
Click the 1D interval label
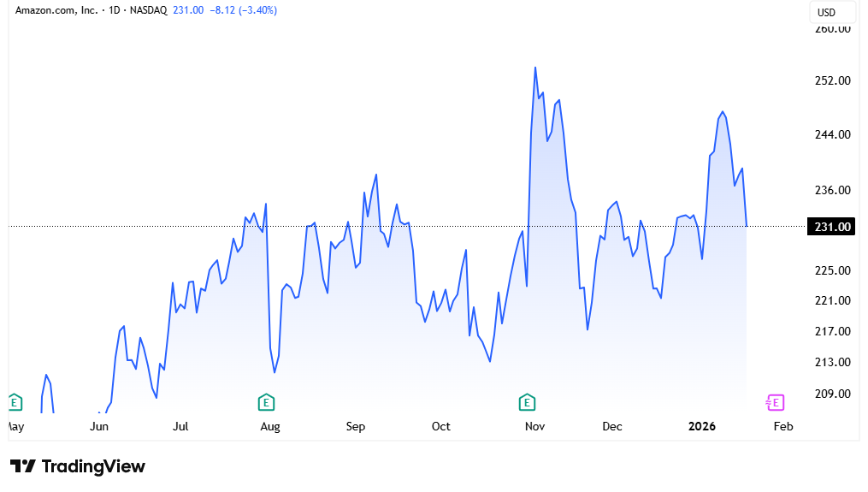pos(115,10)
